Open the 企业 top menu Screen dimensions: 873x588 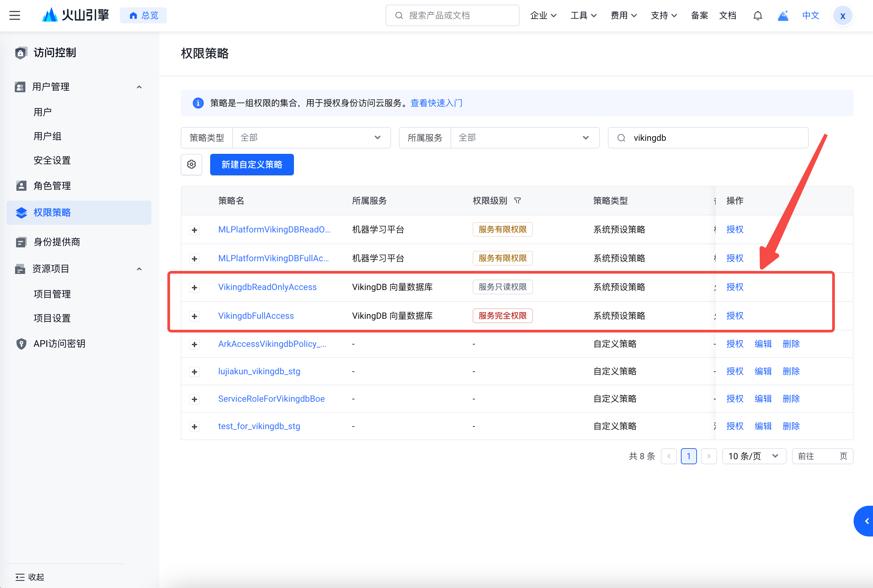[543, 15]
